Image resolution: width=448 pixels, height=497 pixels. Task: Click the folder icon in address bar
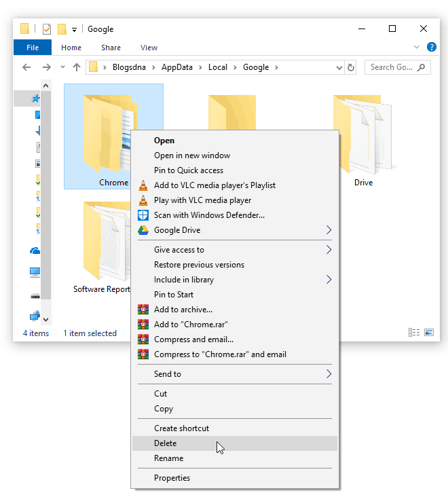click(93, 67)
